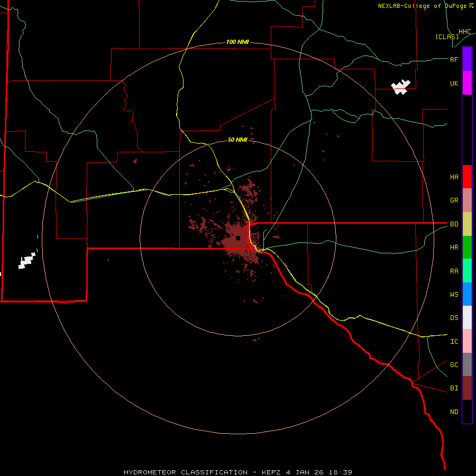Viewport: 476px width, 476px height.
Task: Select the BD yellow legend block
Action: point(467,224)
